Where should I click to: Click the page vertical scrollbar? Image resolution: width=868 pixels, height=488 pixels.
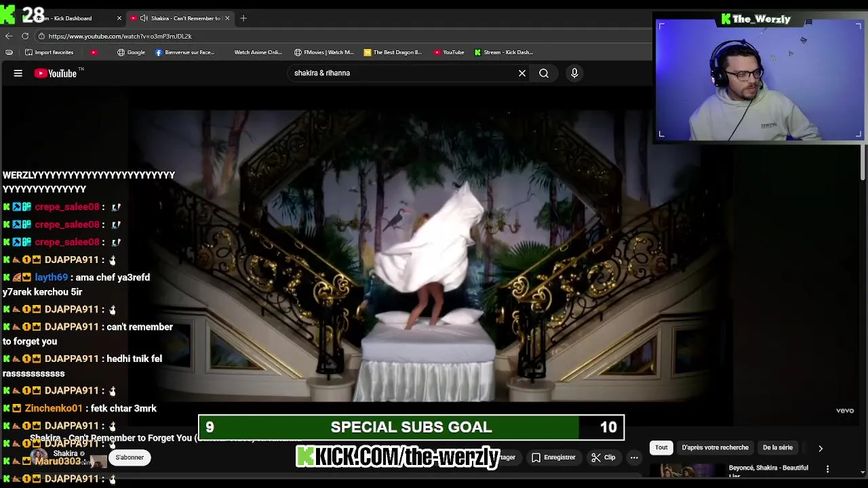(863, 163)
